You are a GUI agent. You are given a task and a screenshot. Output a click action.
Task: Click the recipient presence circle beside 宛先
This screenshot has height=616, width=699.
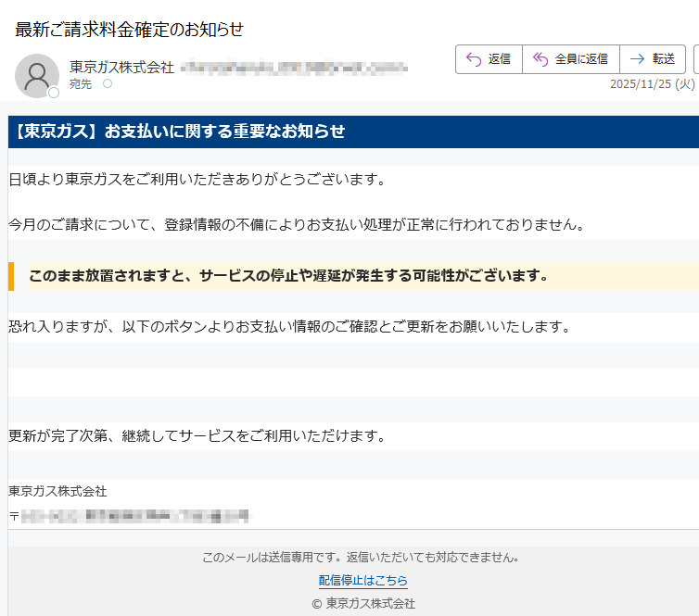108,84
